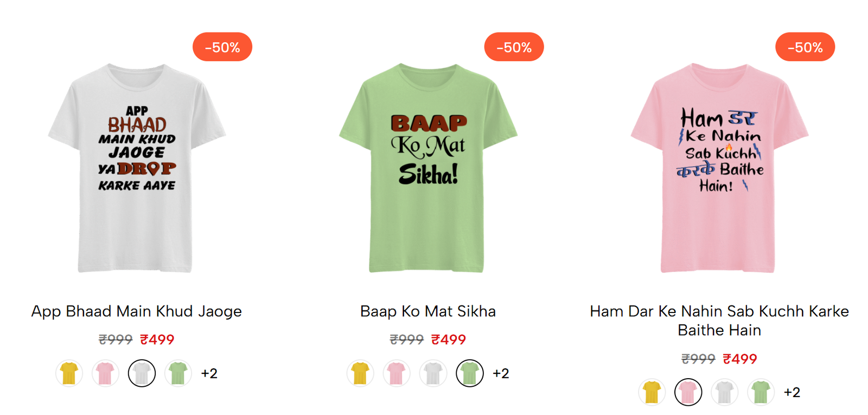Choose pink swatch on Ham Dar Ke shirt

(688, 392)
